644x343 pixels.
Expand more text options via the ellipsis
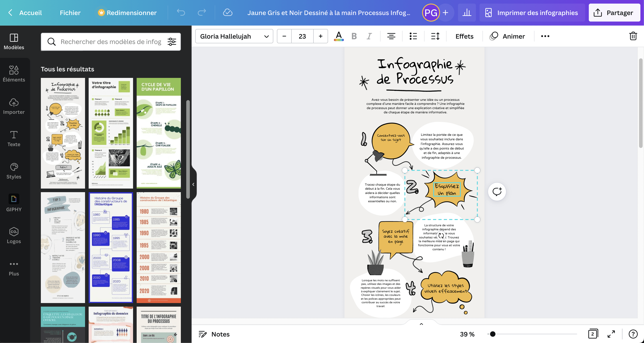545,36
